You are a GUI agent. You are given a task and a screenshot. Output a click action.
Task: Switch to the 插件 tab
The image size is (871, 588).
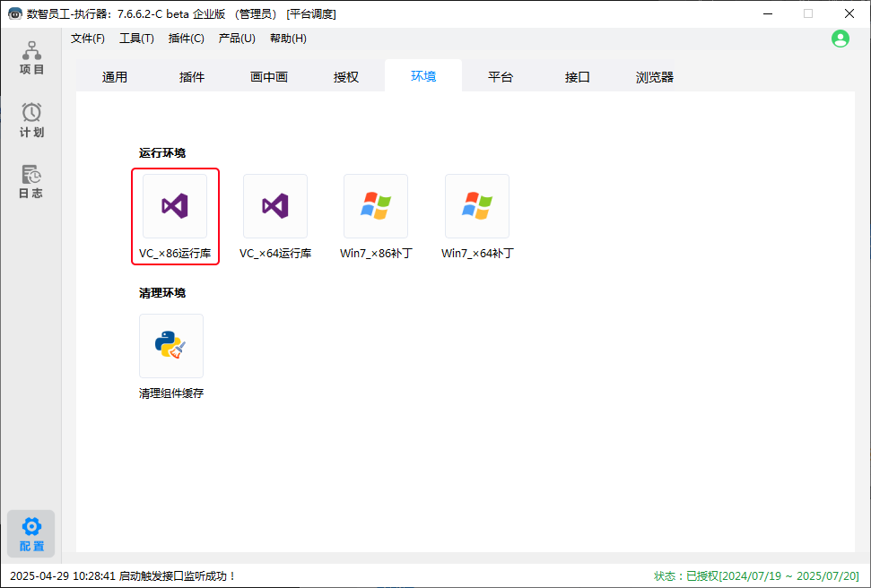coord(192,76)
